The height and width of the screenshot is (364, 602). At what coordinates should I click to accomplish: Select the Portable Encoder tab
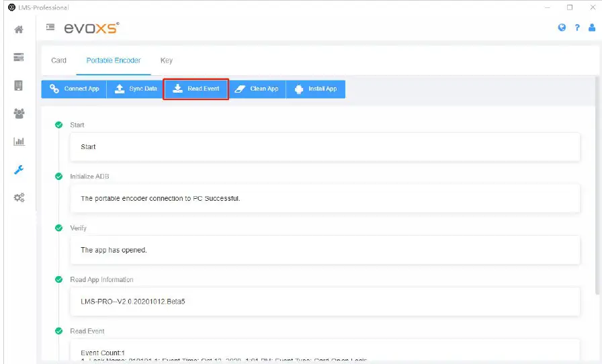point(114,60)
